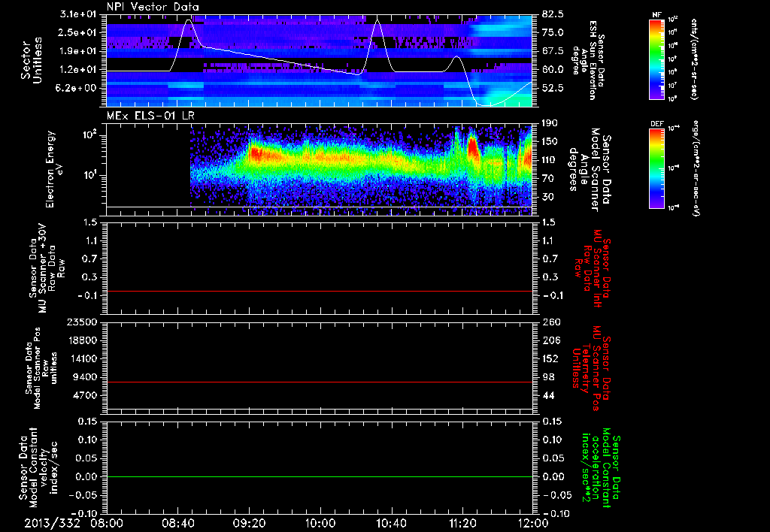770x532 pixels.
Task: Click the intense red patch near 11:20 in ELS spectrogram
Action: (472, 147)
